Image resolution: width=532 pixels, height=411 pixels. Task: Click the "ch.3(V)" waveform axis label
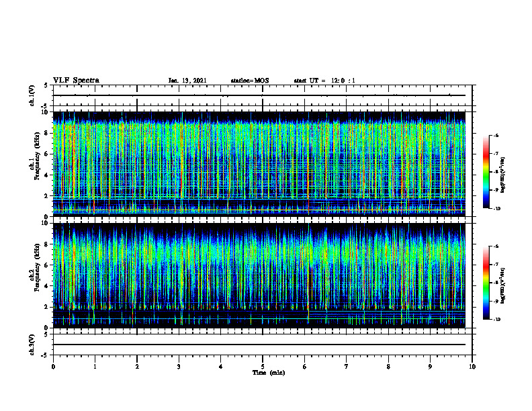tap(32, 345)
